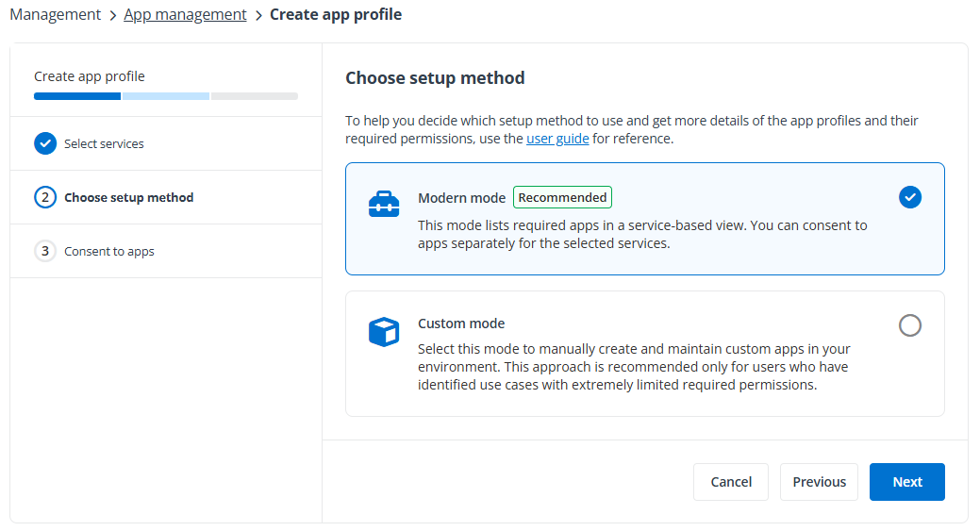The image size is (980, 531).
Task: Click the step 2 circle icon
Action: click(x=45, y=197)
